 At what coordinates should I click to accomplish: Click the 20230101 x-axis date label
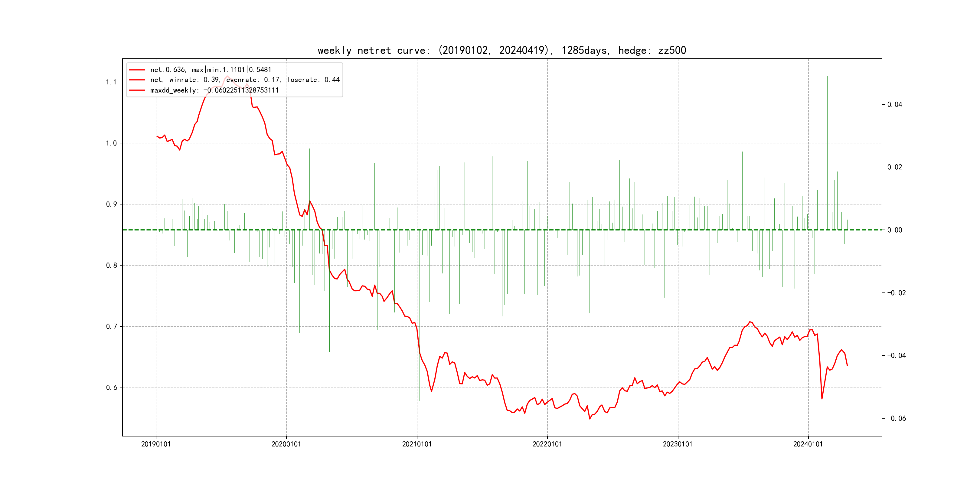(678, 444)
